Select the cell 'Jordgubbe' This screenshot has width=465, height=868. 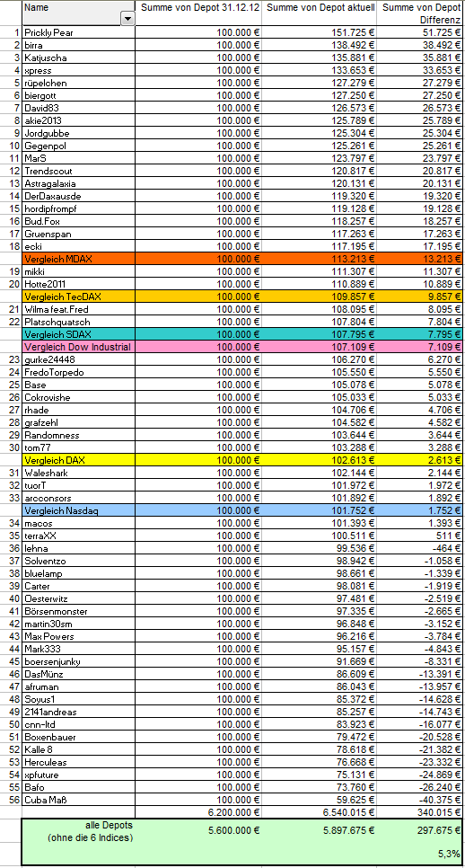pos(78,133)
